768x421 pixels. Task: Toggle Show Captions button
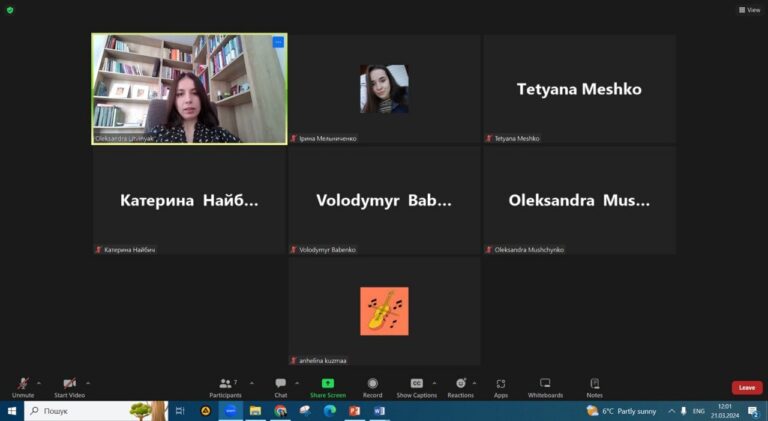click(416, 387)
